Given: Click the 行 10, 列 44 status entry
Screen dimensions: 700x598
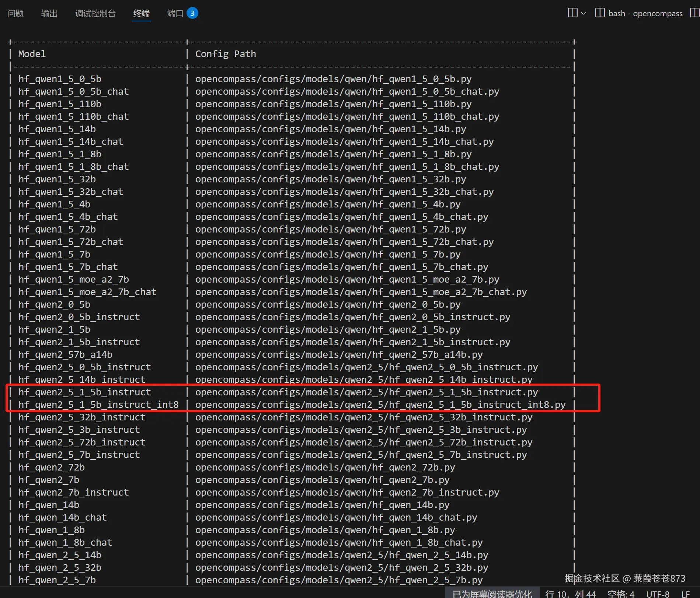Looking at the screenshot, I should [x=570, y=593].
